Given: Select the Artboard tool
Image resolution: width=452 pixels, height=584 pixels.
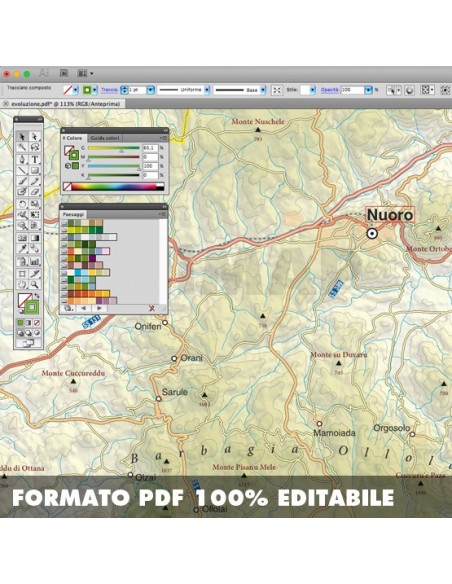Looking at the screenshot, I should coord(22,274).
